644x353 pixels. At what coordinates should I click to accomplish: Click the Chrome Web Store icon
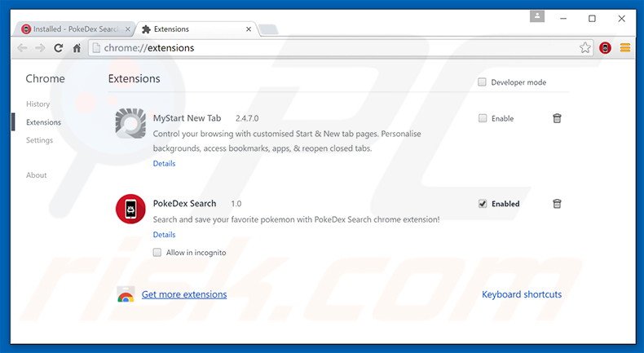click(x=126, y=294)
